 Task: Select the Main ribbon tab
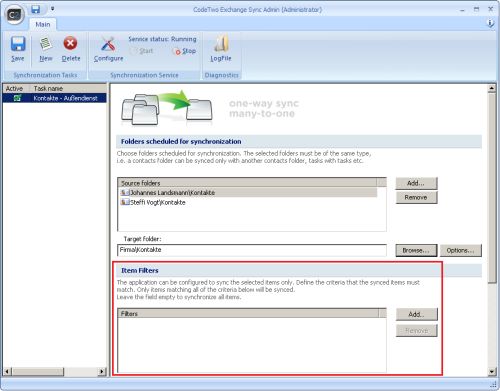coord(43,24)
